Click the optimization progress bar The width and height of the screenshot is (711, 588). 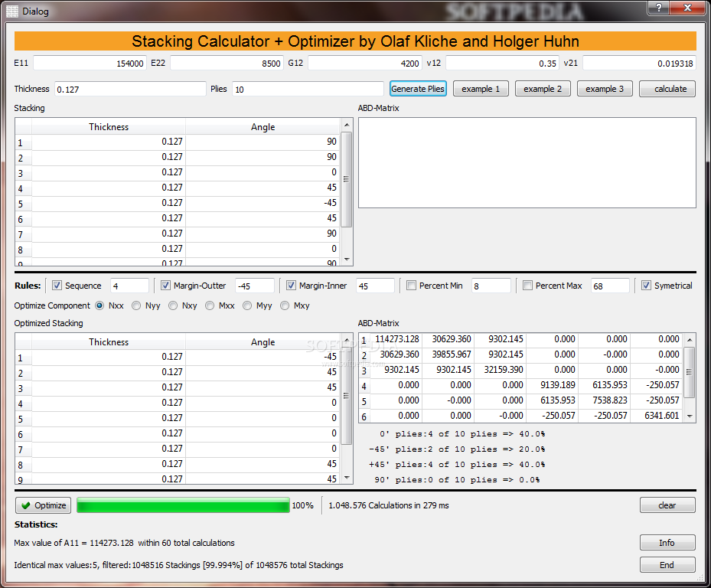[183, 505]
